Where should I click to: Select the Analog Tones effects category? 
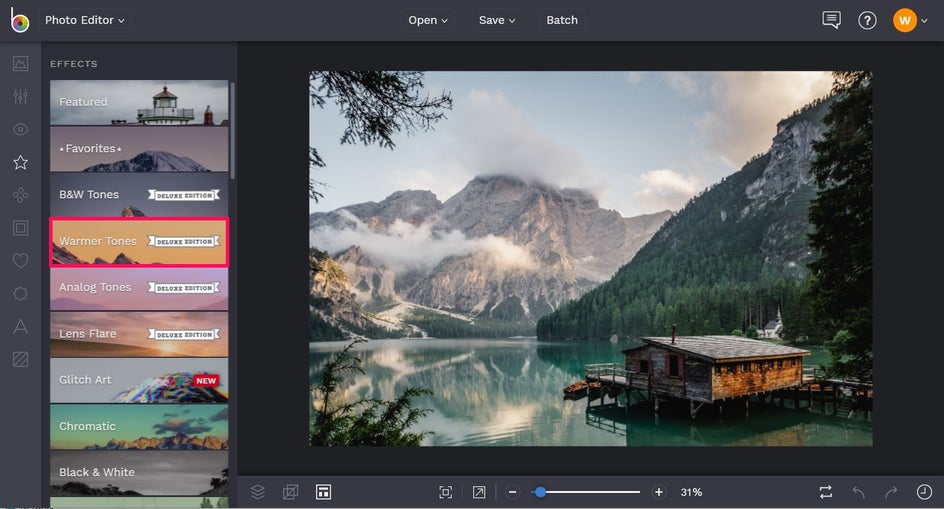(x=139, y=288)
